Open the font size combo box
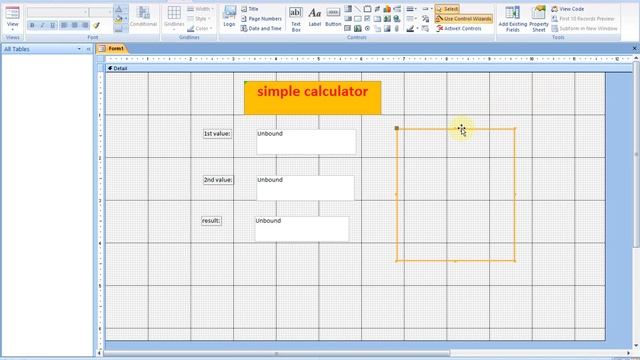This screenshot has width=640, height=360. (100, 12)
